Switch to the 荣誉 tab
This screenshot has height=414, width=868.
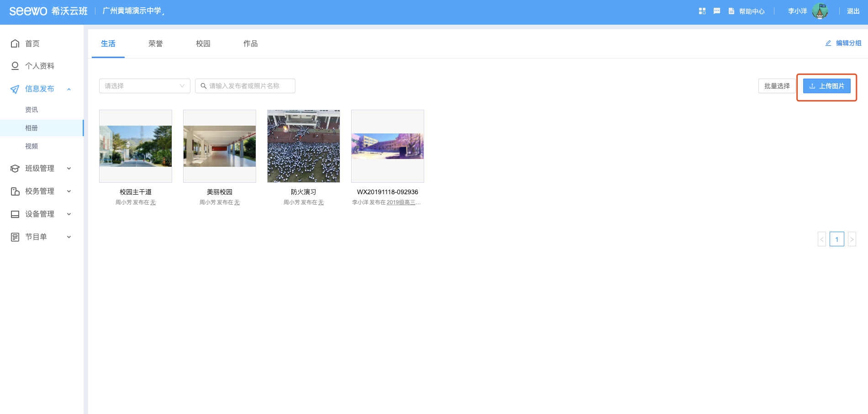click(x=155, y=43)
